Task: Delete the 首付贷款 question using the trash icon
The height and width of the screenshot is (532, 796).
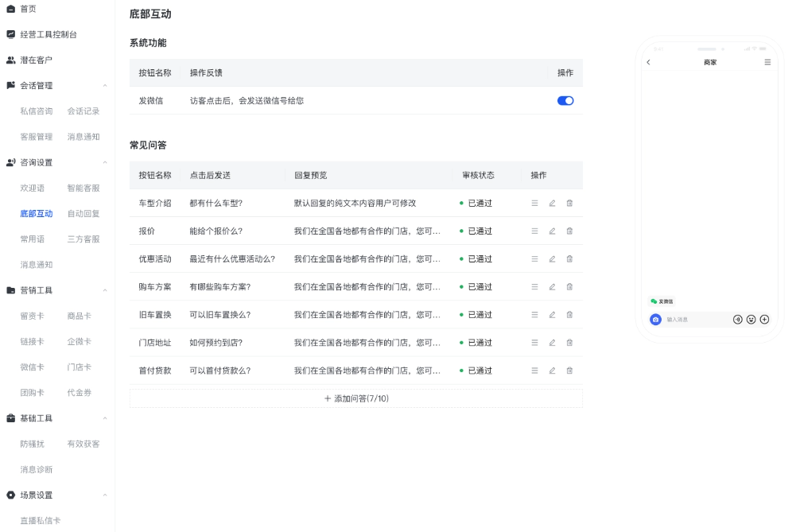Action: [569, 371]
